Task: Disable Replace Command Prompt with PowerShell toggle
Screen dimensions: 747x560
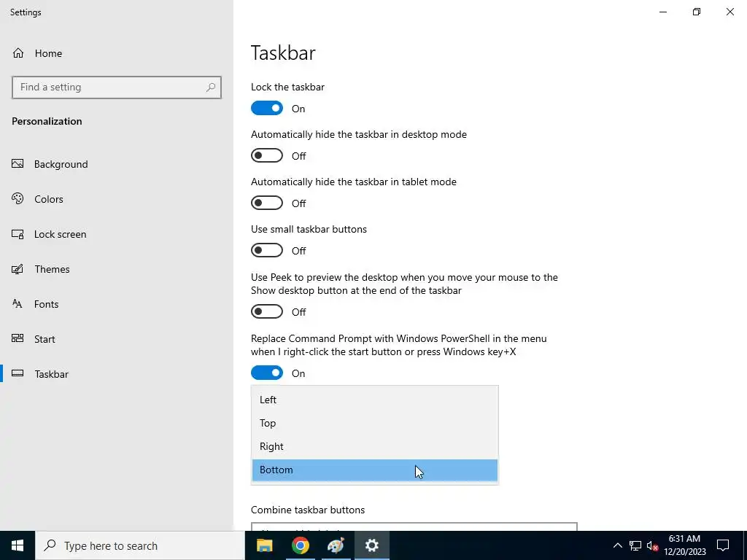Action: [x=267, y=373]
